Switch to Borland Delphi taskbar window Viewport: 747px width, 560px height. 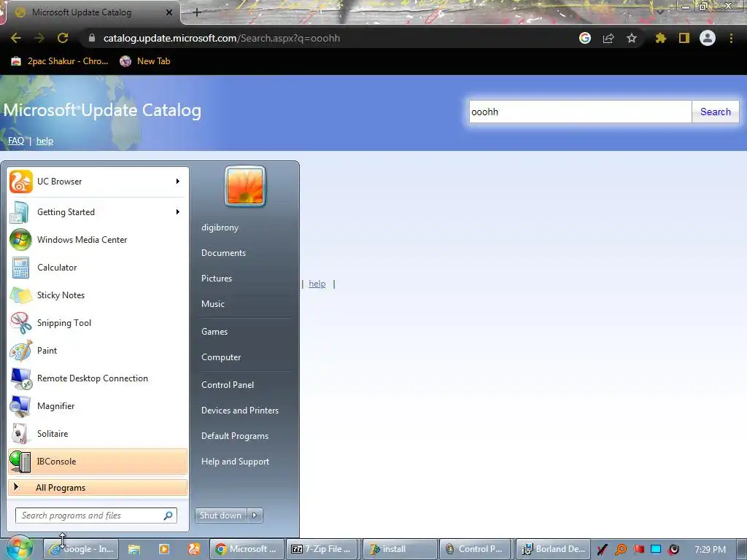tap(554, 549)
